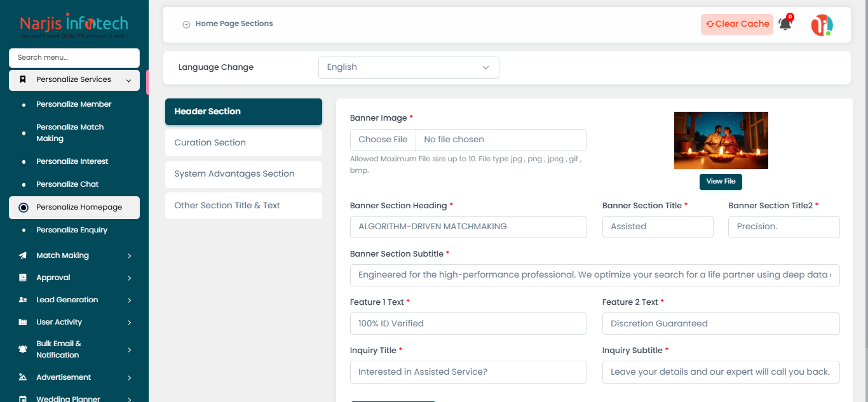Click the Wedding Planner sidebar icon
This screenshot has height=402, width=868.
tap(23, 399)
